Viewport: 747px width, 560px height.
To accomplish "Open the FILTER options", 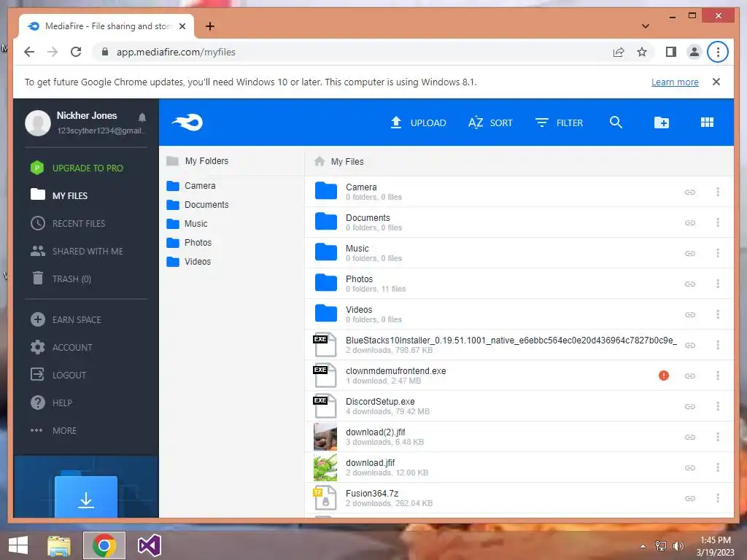I will 559,122.
